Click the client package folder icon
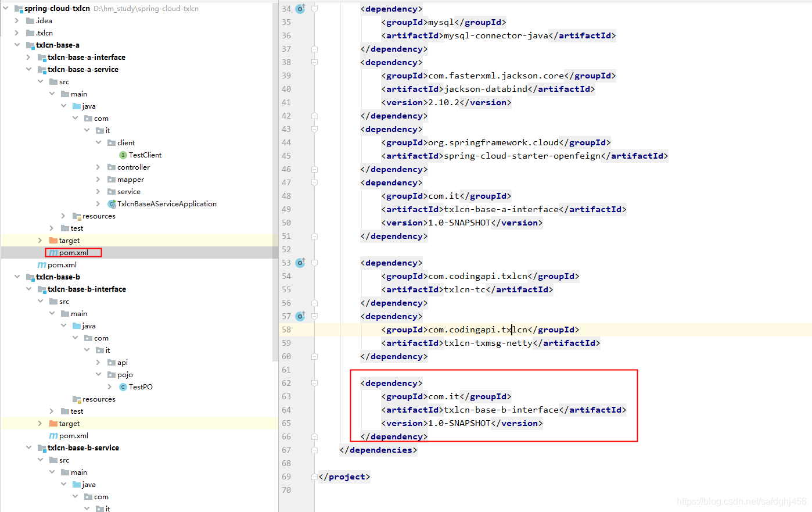Screen dimensions: 812x512 [112, 143]
